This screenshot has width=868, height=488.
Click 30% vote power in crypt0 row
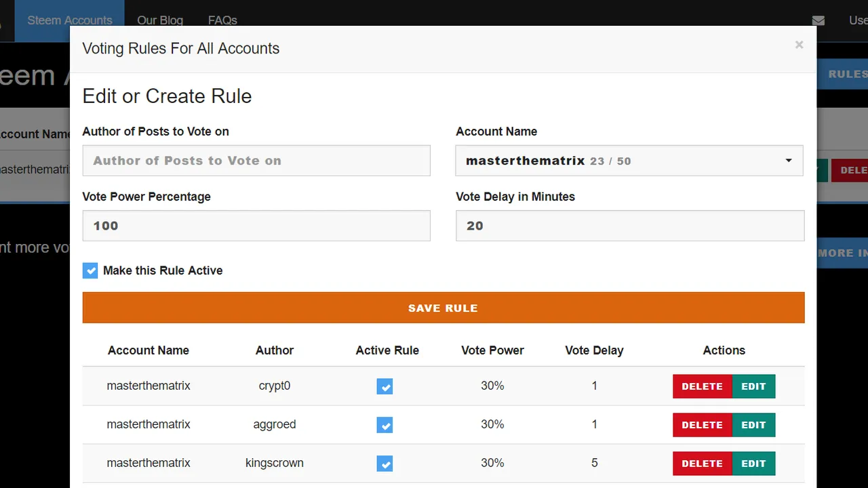click(x=492, y=386)
